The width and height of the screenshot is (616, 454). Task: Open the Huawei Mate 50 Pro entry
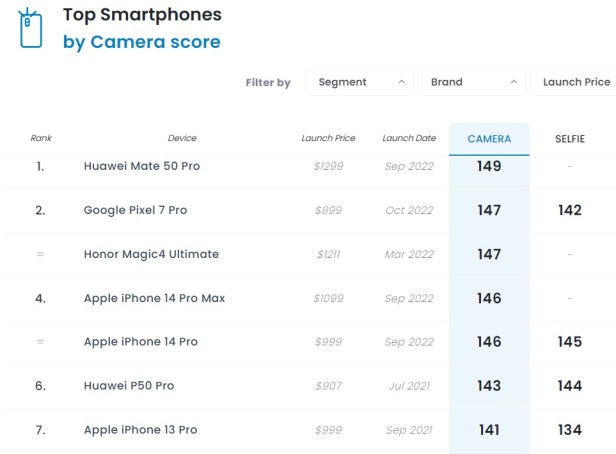[x=142, y=166]
